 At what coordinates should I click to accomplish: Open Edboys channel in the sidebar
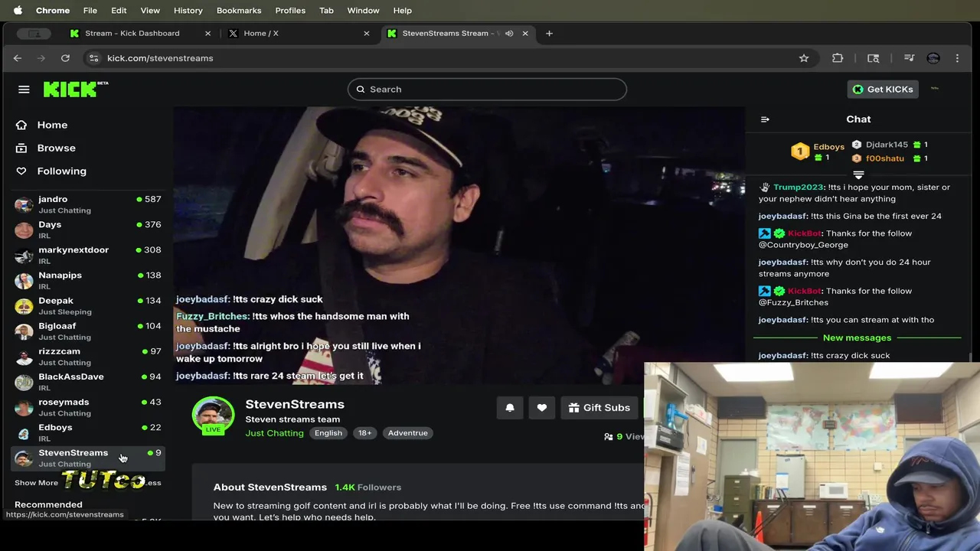(x=88, y=432)
